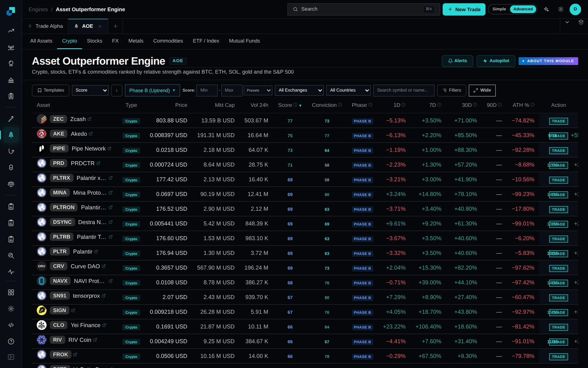This screenshot has width=588, height=368.
Task: Add a new tab with plus
Action: (115, 26)
